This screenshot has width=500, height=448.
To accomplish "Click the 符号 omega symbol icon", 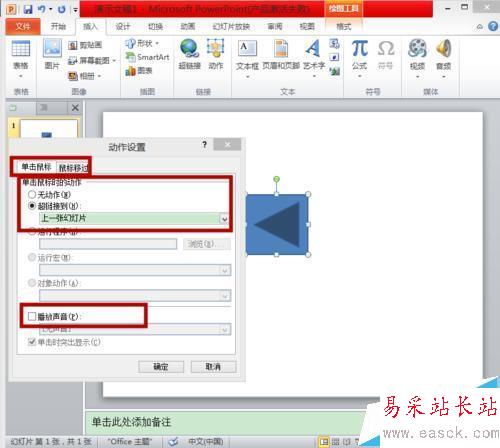I will [x=386, y=49].
